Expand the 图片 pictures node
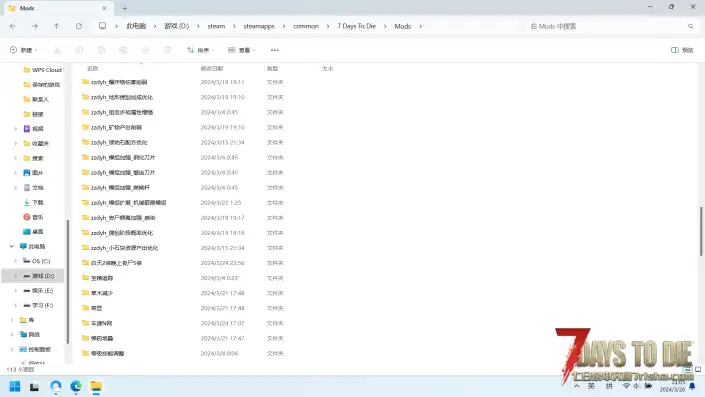This screenshot has width=705, height=397. [x=15, y=173]
